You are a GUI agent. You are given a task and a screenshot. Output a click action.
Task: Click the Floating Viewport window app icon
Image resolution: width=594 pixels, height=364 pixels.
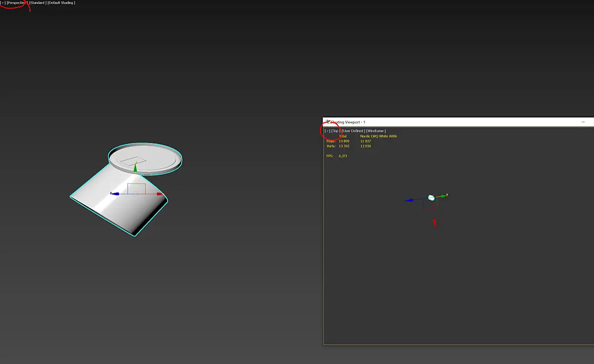click(x=328, y=122)
